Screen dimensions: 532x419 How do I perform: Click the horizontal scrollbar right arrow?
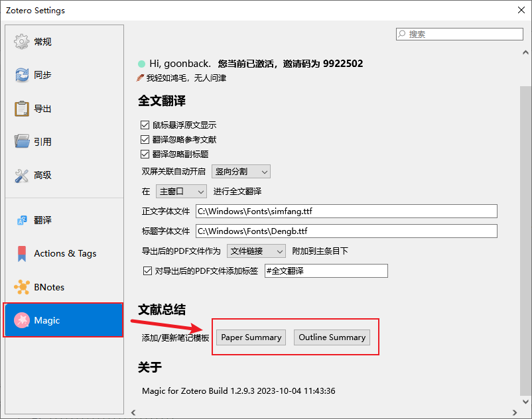(x=515, y=412)
